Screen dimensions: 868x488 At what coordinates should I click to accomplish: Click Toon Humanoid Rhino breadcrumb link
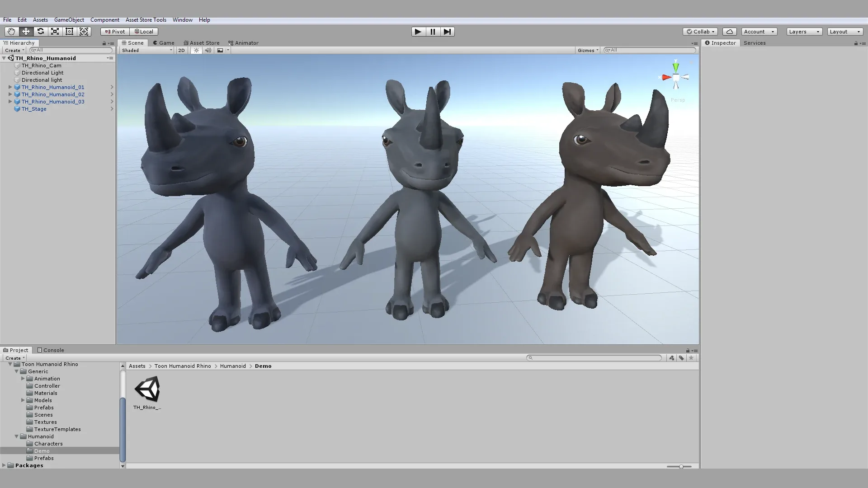183,366
